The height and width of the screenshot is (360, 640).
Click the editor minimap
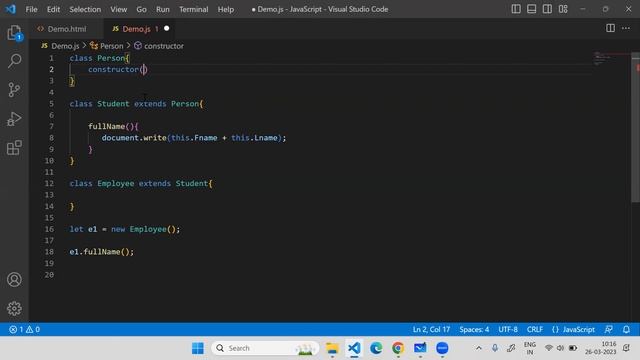tap(611, 59)
